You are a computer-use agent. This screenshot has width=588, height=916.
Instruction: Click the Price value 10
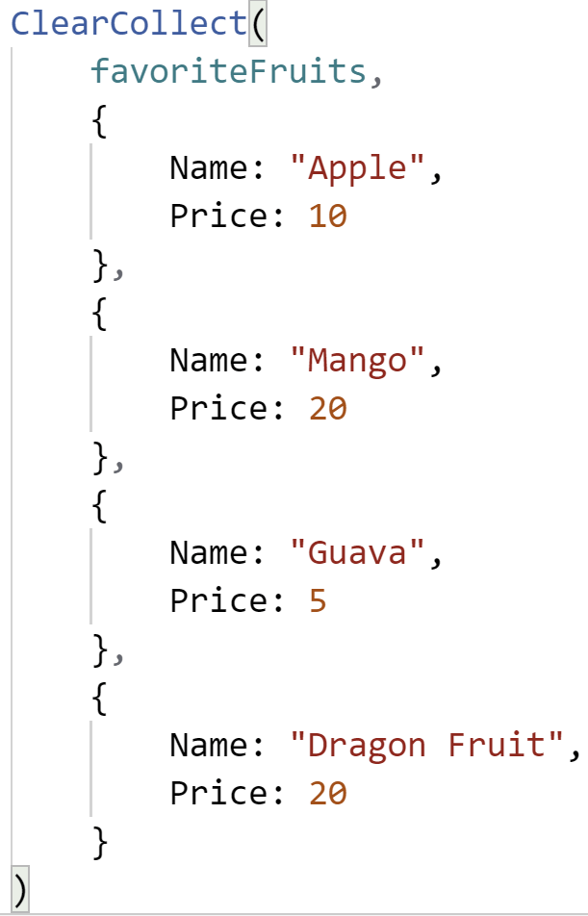[x=327, y=216]
